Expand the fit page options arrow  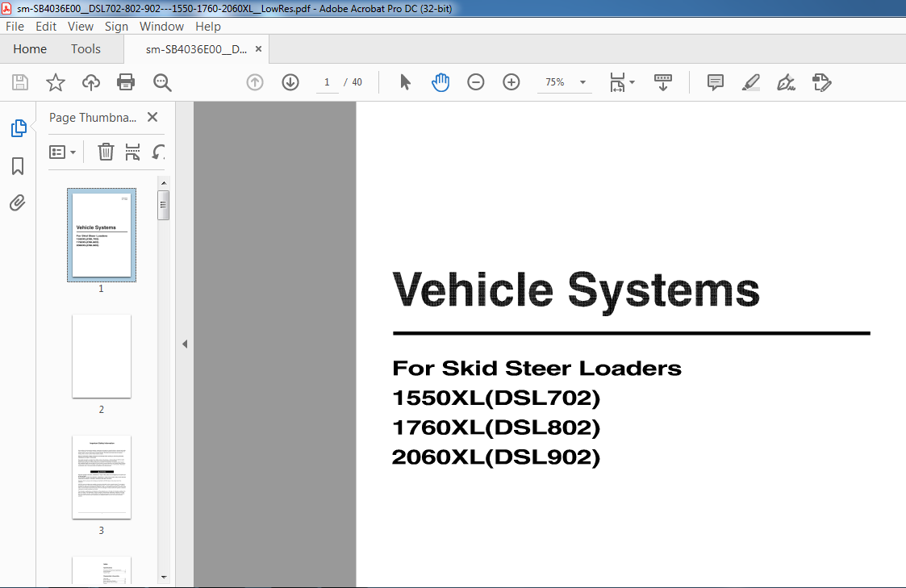pyautogui.click(x=633, y=82)
